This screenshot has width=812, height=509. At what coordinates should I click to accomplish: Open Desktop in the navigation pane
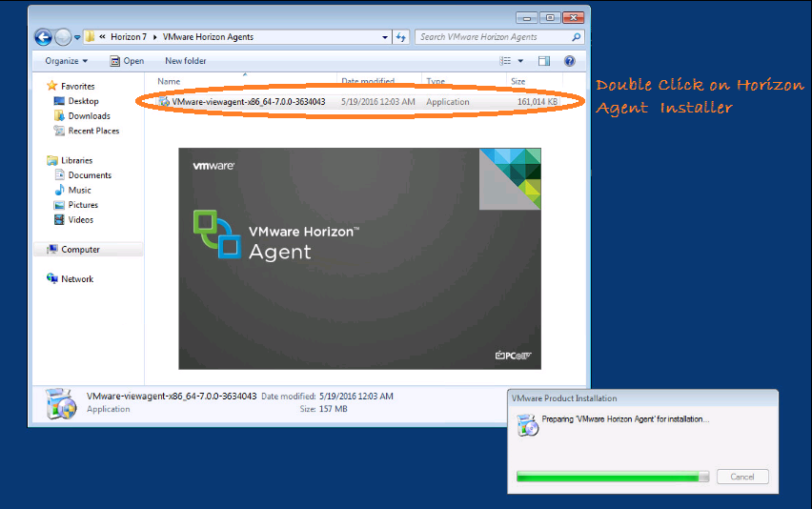(83, 101)
